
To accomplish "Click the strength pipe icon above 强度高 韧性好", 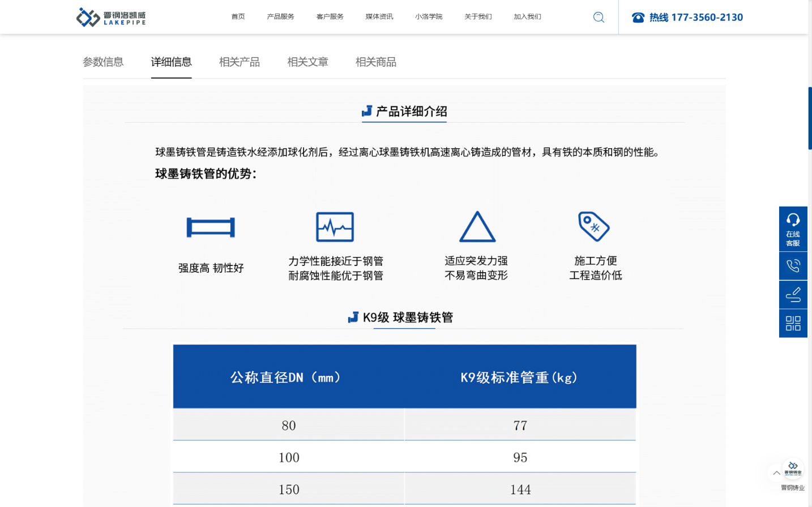I will coord(211,227).
